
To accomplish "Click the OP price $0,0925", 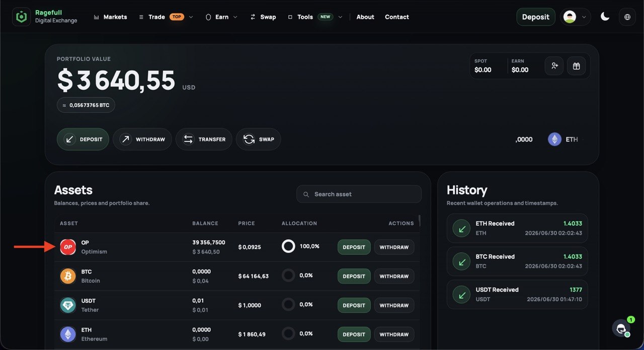I will tap(250, 247).
